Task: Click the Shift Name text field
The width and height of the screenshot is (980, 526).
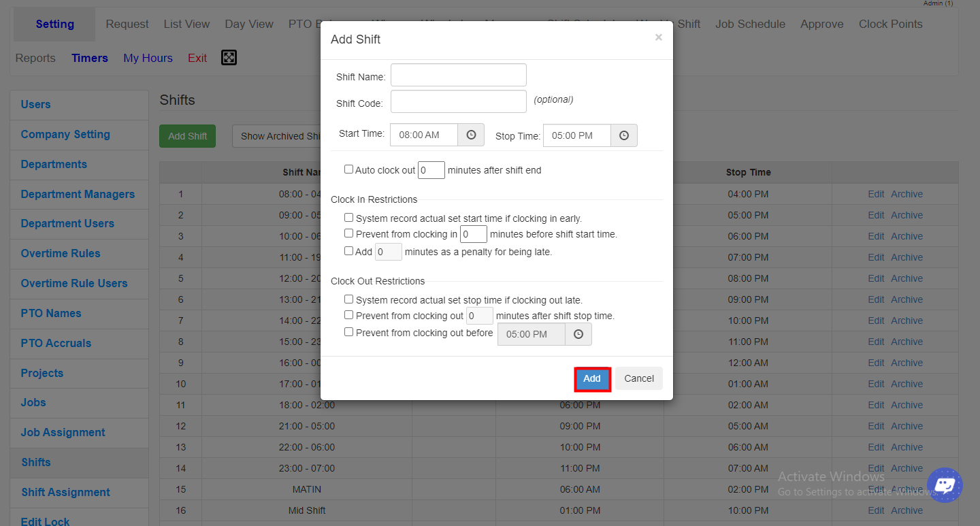Action: (x=458, y=75)
